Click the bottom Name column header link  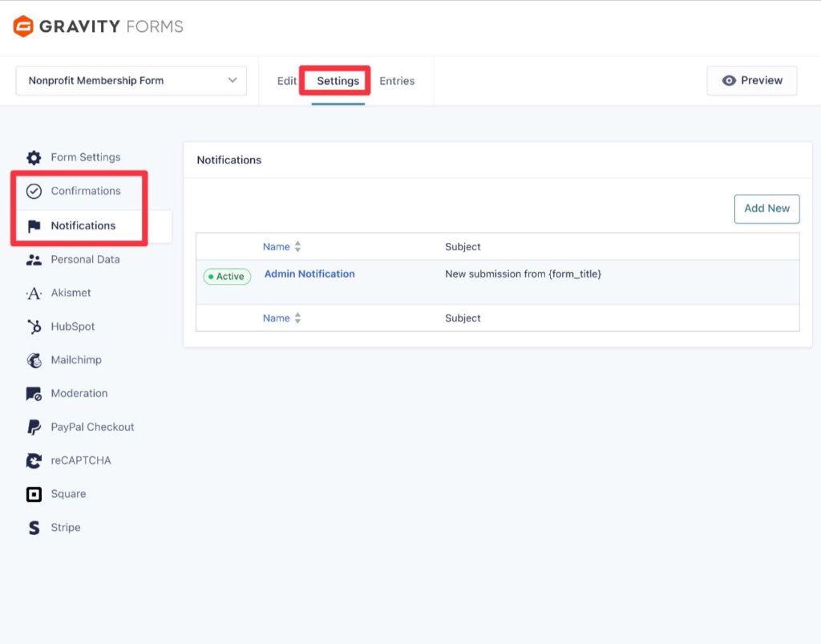[x=277, y=318]
